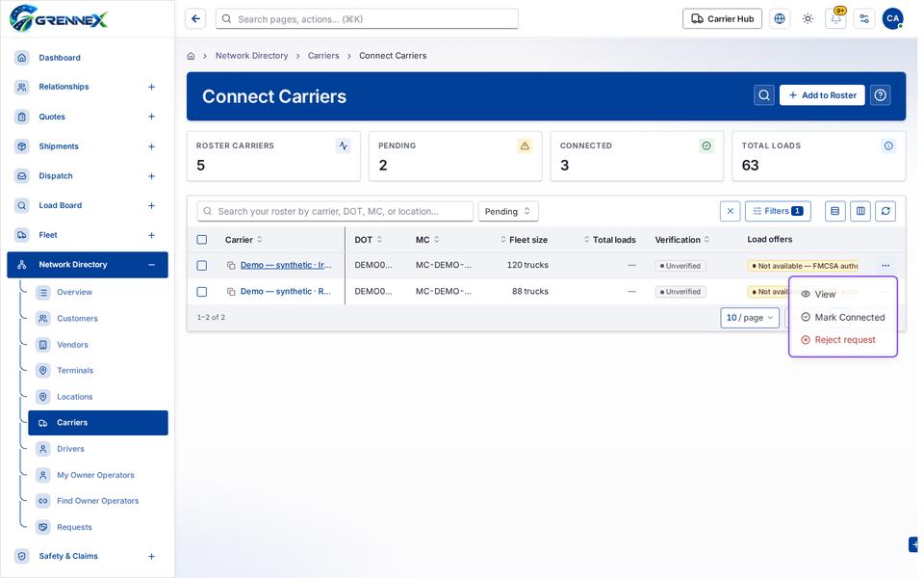
Task: Open Find Owner Operators in sidebar
Action: tap(98, 501)
